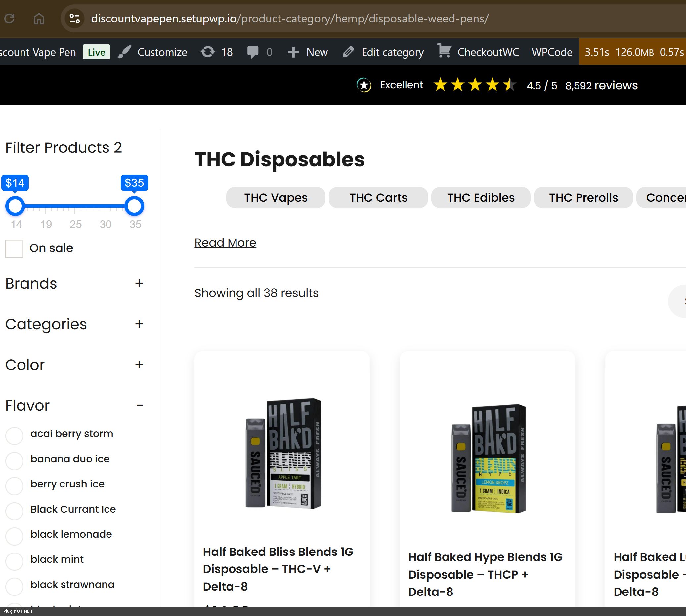This screenshot has width=686, height=616.
Task: Open the comments bubble icon
Action: click(x=253, y=52)
